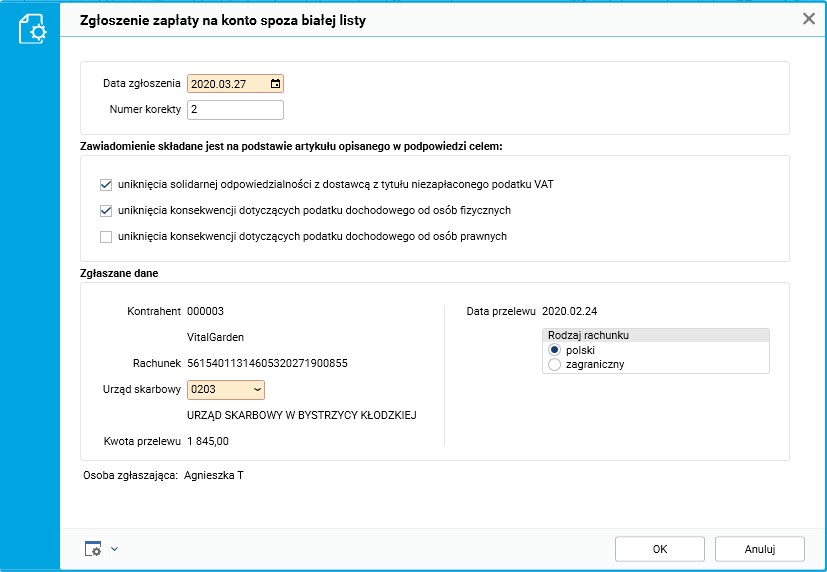827x572 pixels.
Task: Toggle the VAT solidarna odpowiedzialność checkbox
Action: (x=106, y=184)
